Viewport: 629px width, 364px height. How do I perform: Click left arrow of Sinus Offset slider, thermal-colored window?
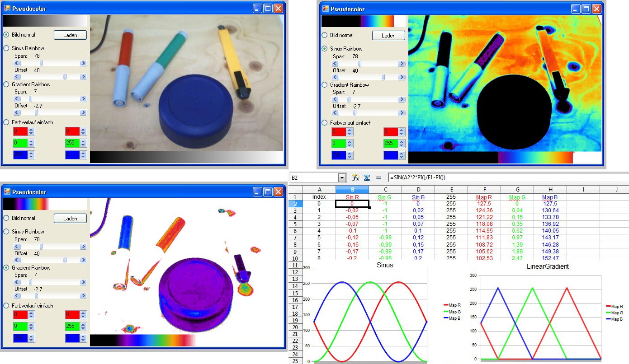336,77
